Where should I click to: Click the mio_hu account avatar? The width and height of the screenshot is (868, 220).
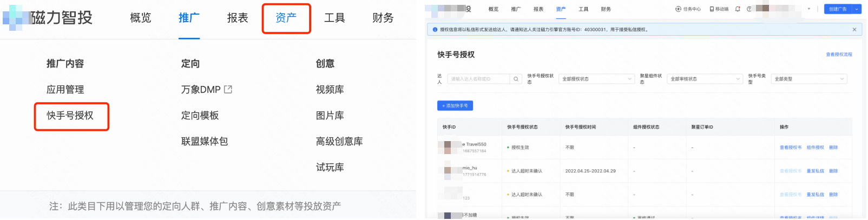449,171
